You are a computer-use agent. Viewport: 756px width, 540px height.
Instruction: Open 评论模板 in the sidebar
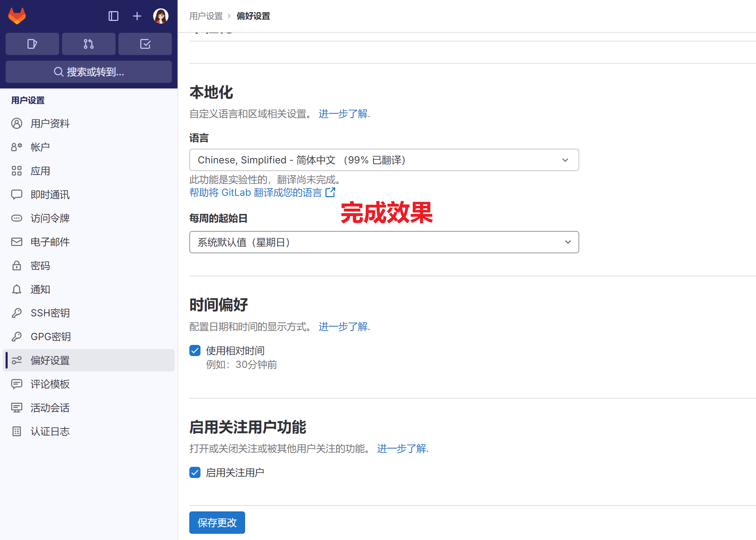point(89,384)
